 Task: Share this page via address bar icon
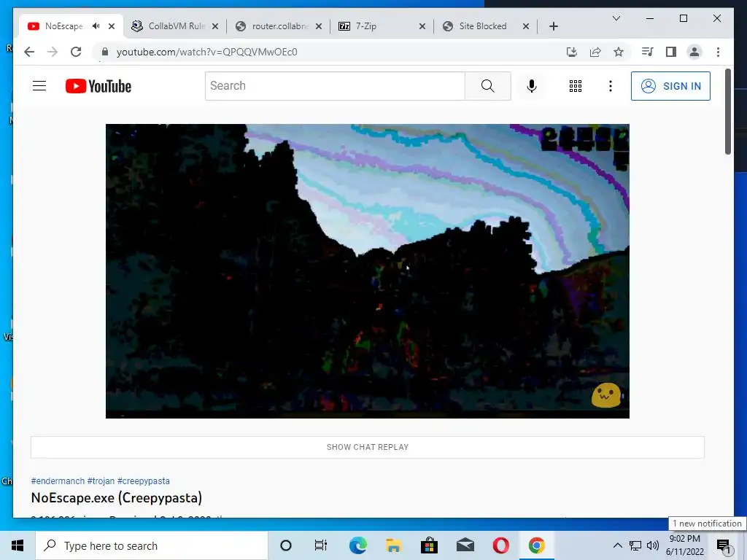pyautogui.click(x=595, y=52)
